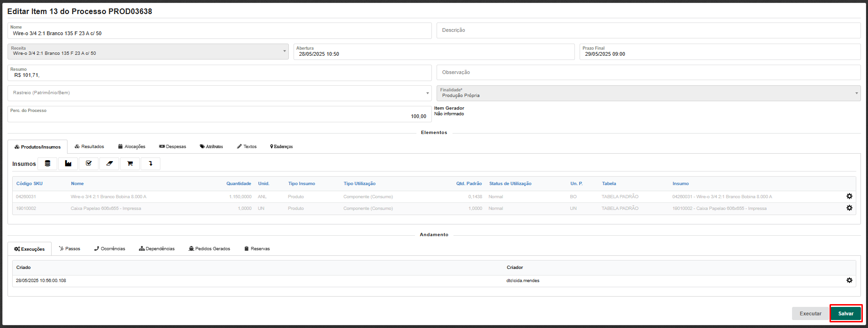Open the Rastreio (Patrimônio/Bem) dropdown
The image size is (868, 328).
tap(219, 93)
